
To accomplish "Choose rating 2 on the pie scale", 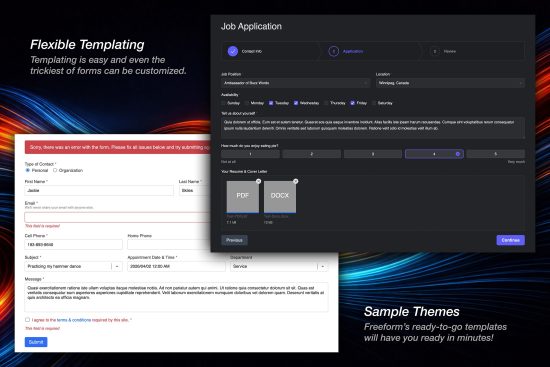I will point(311,154).
